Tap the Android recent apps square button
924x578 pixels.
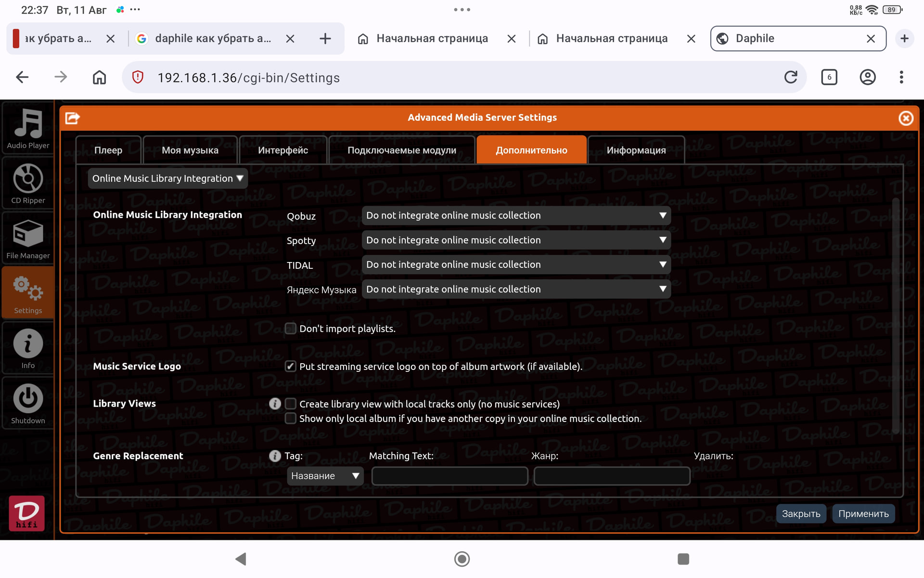[683, 559]
